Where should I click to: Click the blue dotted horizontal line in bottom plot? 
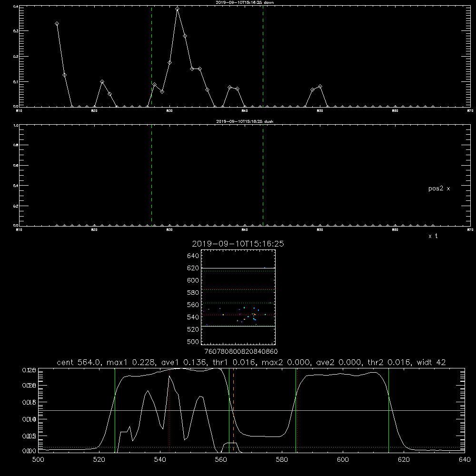tap(251, 447)
